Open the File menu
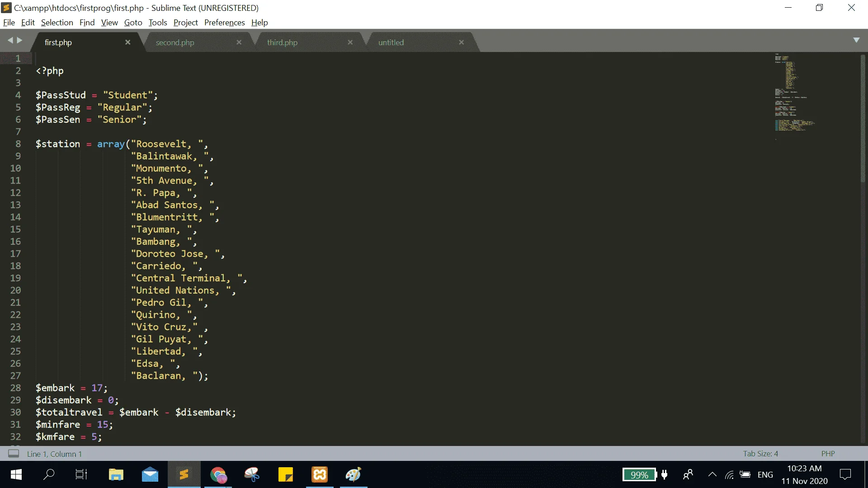Image resolution: width=868 pixels, height=488 pixels. coord(9,23)
